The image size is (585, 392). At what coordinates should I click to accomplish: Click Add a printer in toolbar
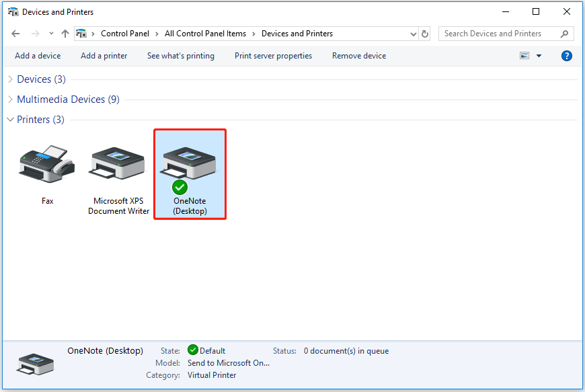pos(104,56)
